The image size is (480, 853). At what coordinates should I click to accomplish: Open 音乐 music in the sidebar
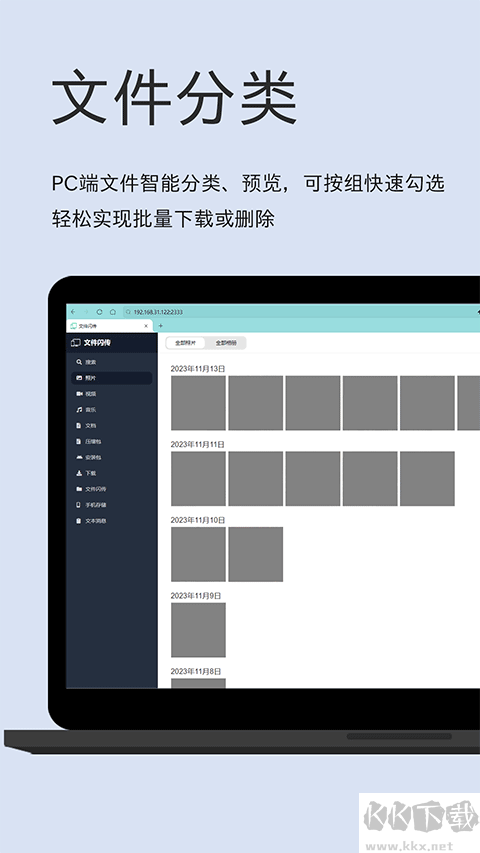pyautogui.click(x=112, y=410)
